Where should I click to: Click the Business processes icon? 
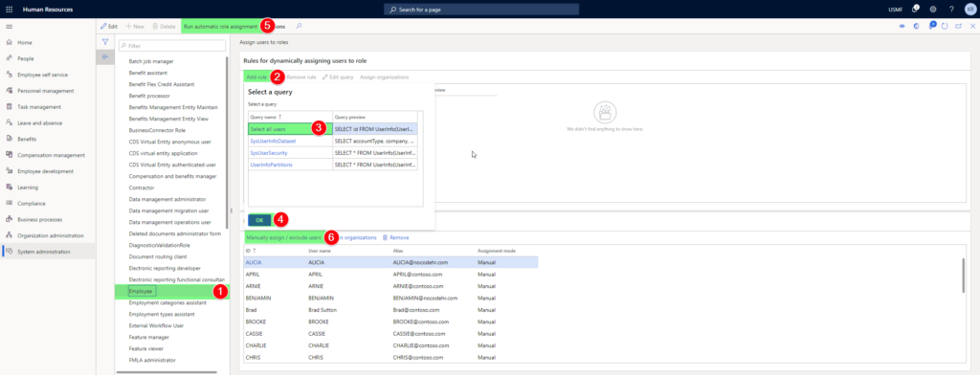[9, 219]
